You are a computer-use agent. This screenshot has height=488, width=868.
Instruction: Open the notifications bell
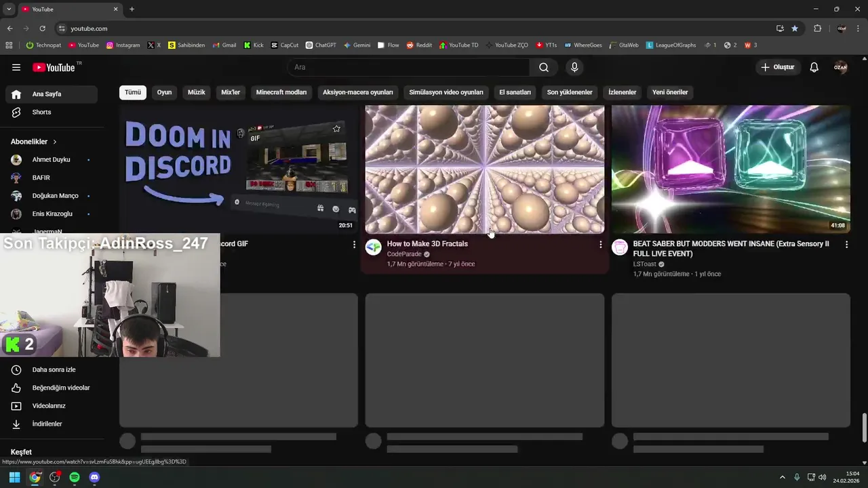point(814,67)
